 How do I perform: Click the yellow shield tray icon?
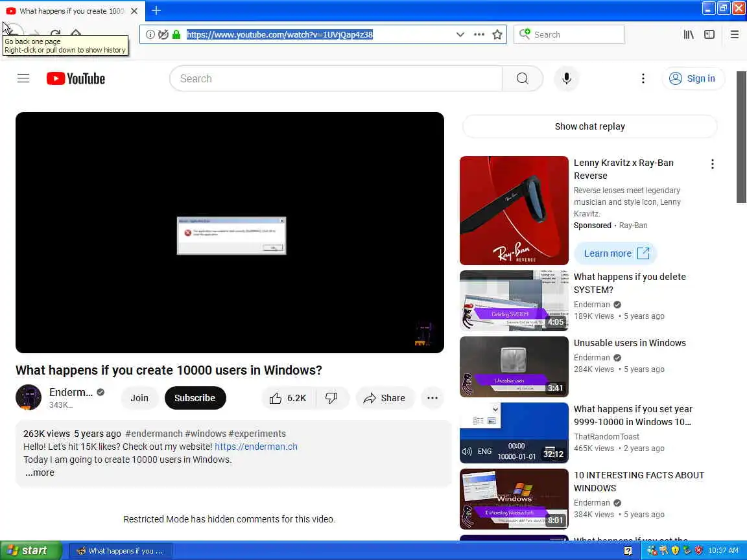tap(675, 550)
